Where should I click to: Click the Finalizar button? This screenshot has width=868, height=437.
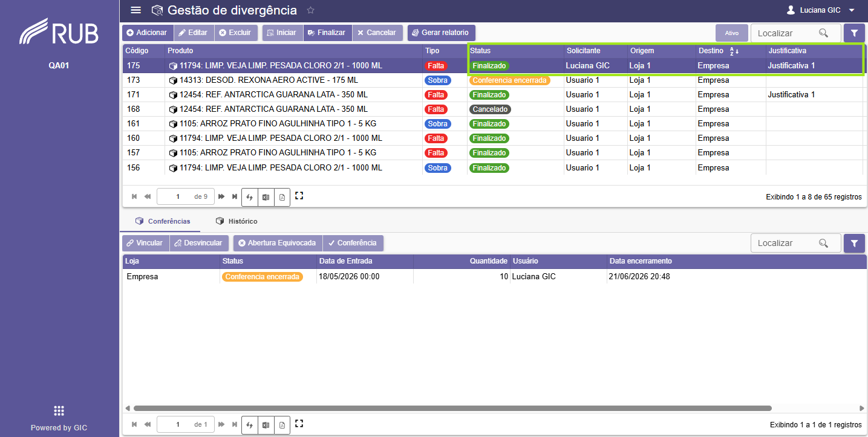327,33
